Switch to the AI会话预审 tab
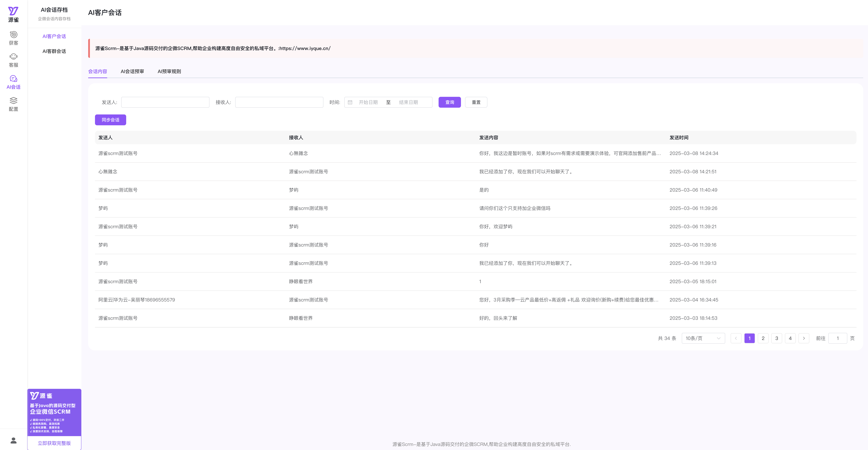The width and height of the screenshot is (868, 450). (132, 71)
